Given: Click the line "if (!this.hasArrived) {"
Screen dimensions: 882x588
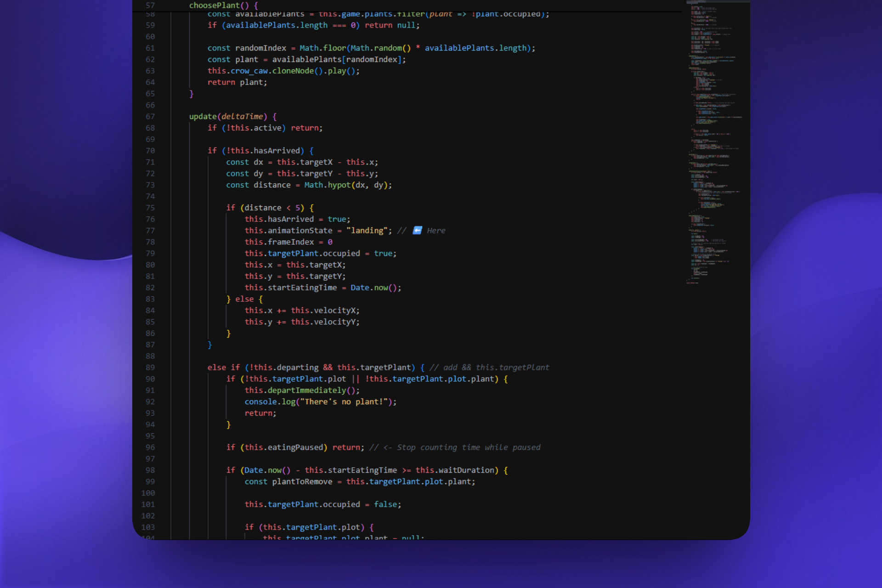Looking at the screenshot, I should (260, 151).
